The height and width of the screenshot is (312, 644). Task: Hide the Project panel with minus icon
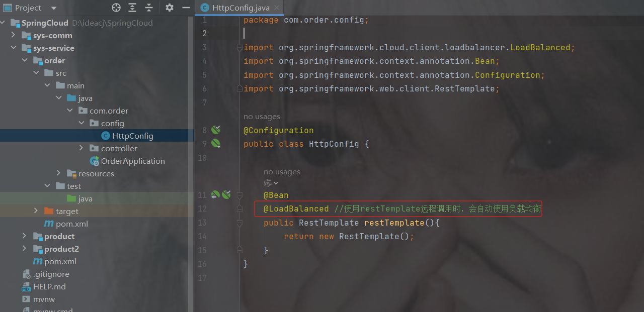pos(186,8)
